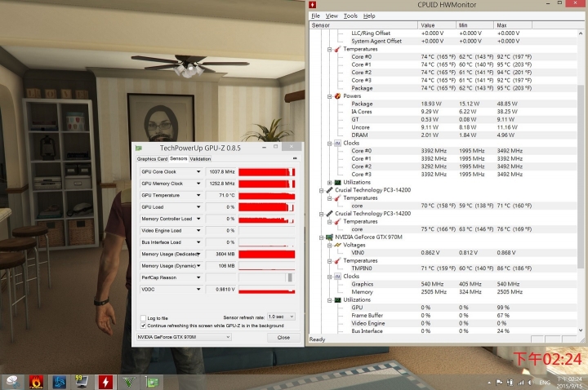
Task: Switch to HWMonitor via red lightning taskbar icon
Action: (x=105, y=382)
